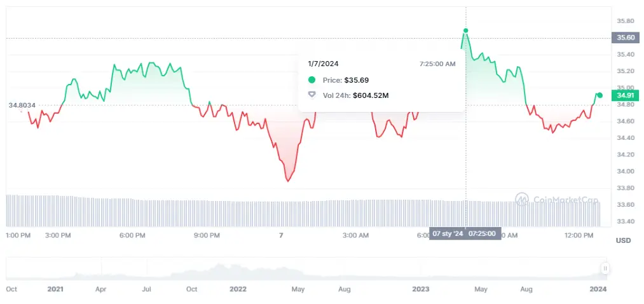Image resolution: width=644 pixels, height=304 pixels.
Task: Click the Vol 24h icon in tooltip
Action: 312,95
